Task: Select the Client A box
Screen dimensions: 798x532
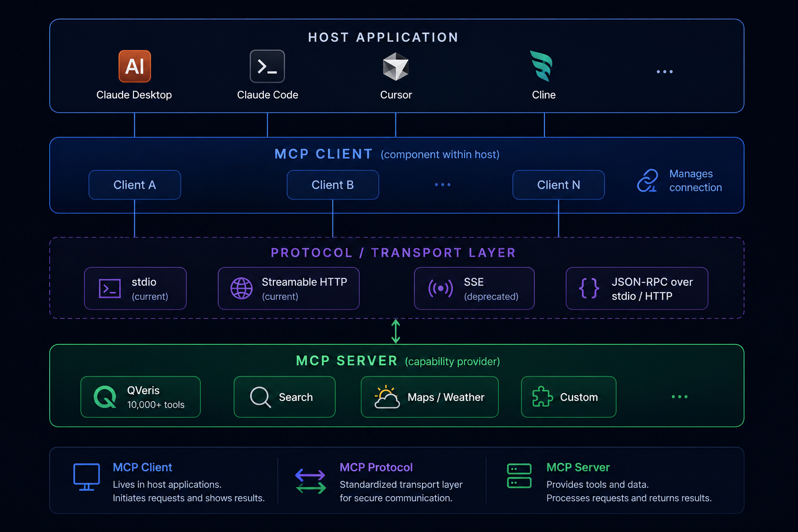Action: click(x=135, y=185)
